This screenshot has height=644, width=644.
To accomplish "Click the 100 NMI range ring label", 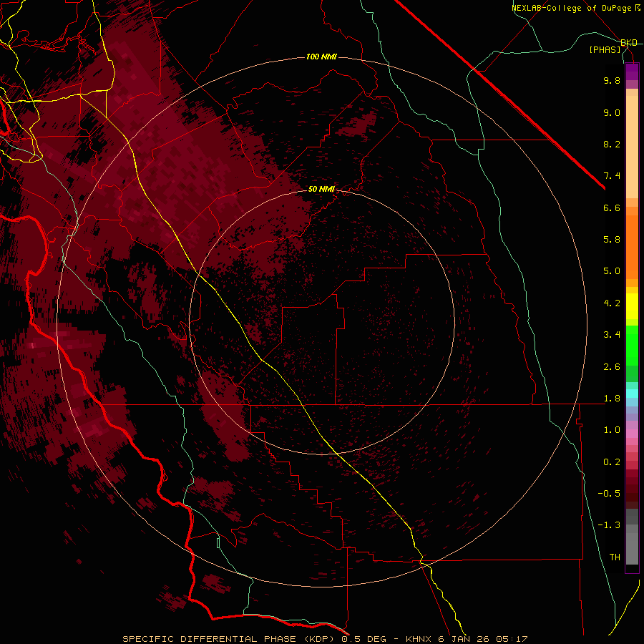I will [x=321, y=57].
